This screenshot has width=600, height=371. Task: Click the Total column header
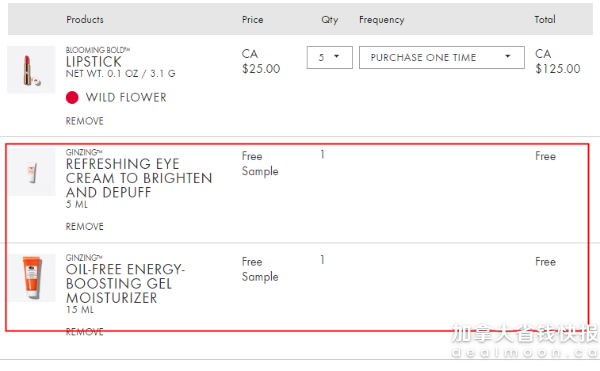(x=545, y=20)
